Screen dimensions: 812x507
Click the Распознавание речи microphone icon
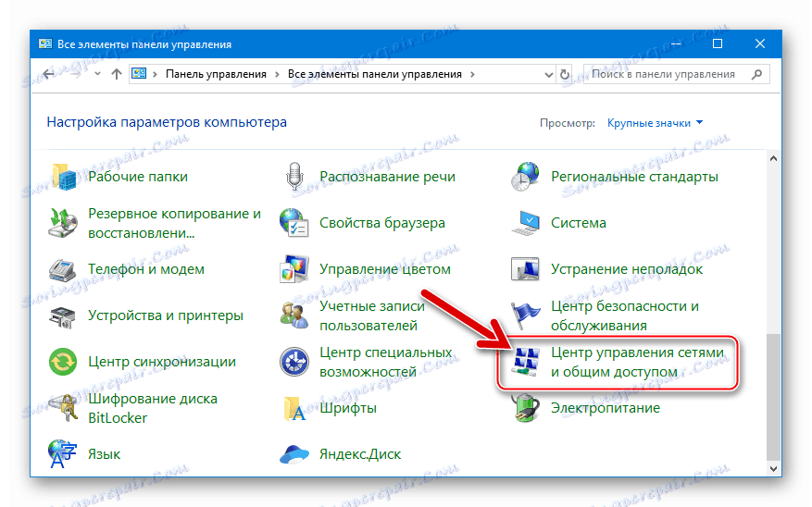pyautogui.click(x=294, y=177)
